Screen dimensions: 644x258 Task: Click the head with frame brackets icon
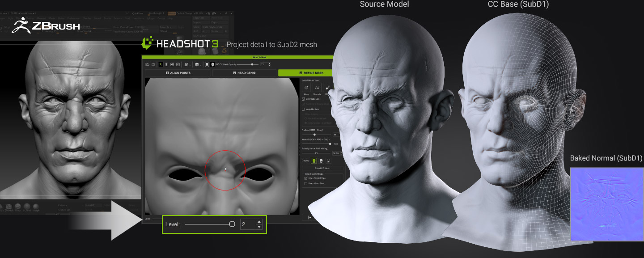pyautogui.click(x=207, y=64)
